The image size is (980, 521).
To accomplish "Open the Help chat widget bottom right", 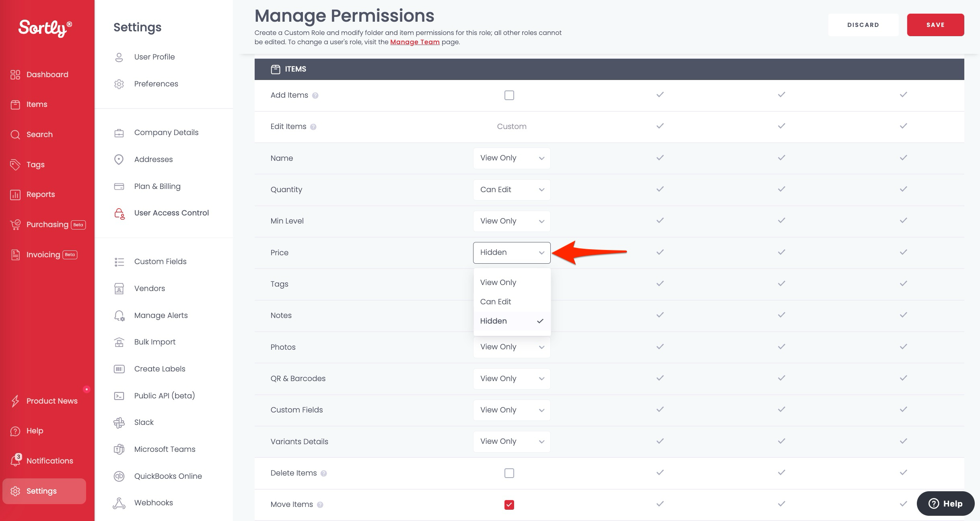I will [x=945, y=503].
